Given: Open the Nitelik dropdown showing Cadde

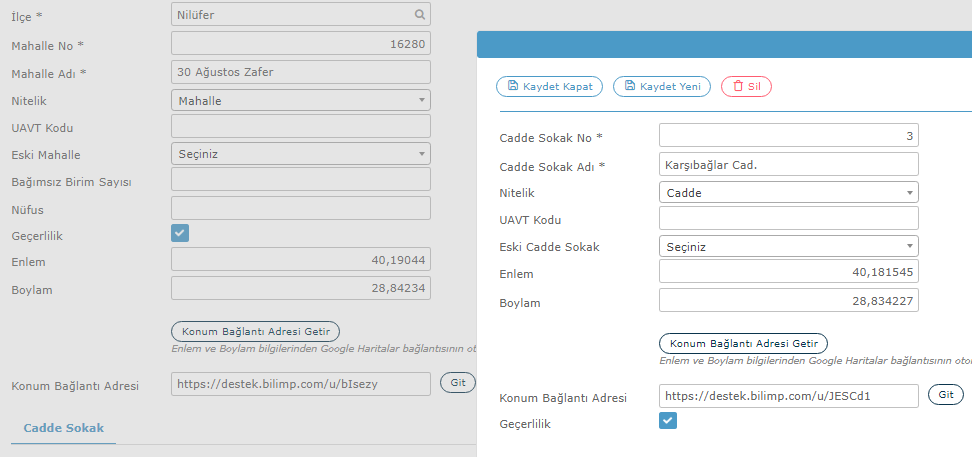Looking at the screenshot, I should [x=789, y=193].
